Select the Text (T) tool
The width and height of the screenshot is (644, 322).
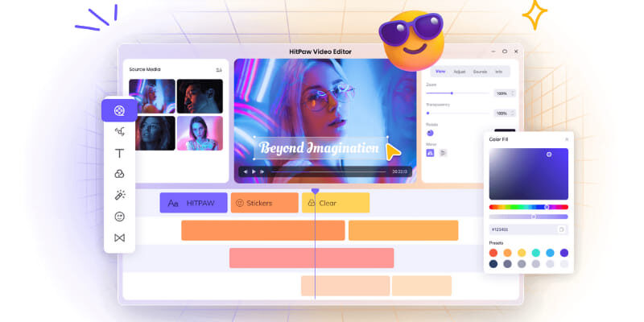pos(119,153)
